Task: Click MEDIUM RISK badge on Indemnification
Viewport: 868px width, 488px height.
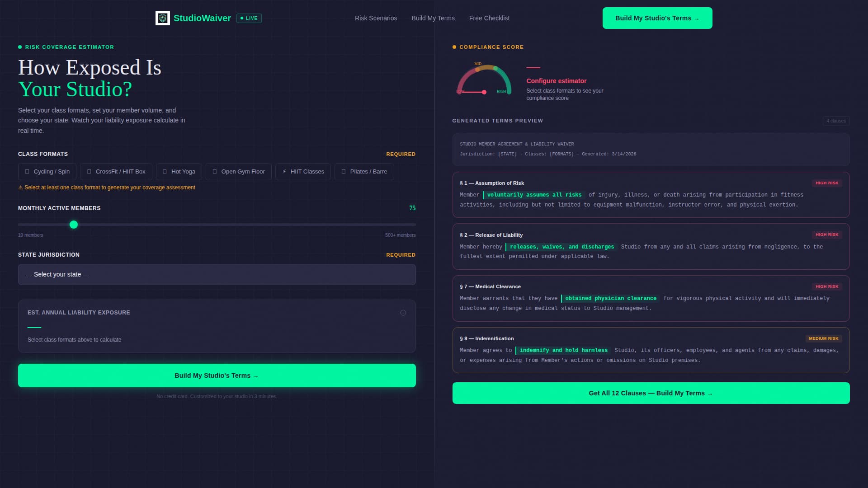Action: click(x=823, y=338)
